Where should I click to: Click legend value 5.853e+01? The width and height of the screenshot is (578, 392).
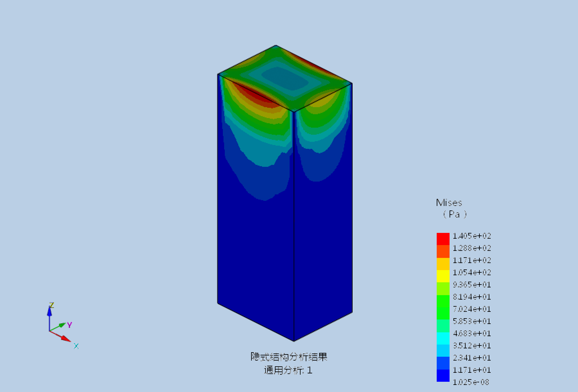[x=472, y=321]
